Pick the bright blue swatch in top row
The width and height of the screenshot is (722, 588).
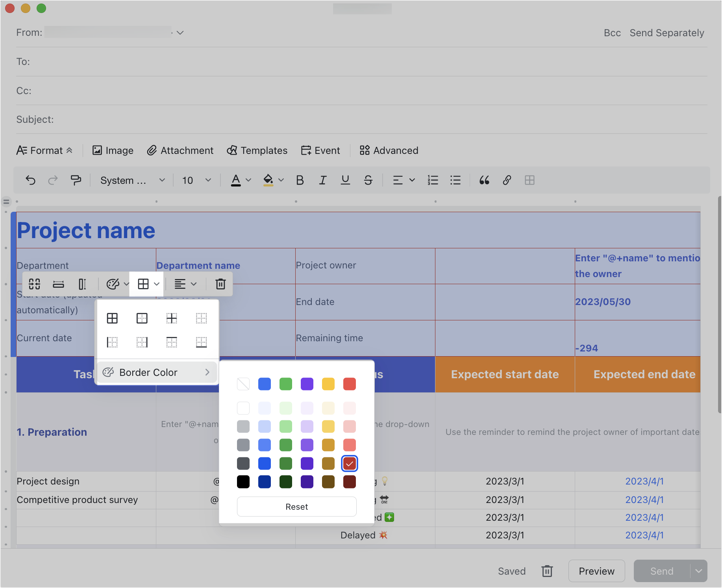265,384
